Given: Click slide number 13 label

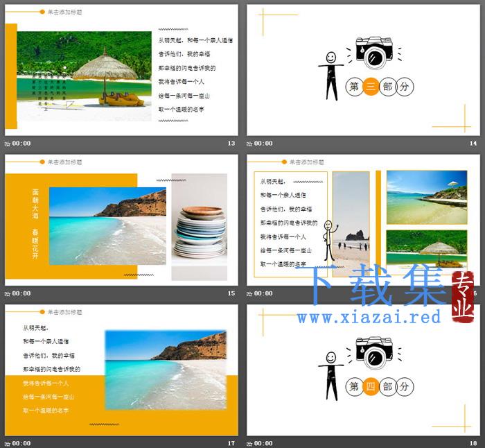Looking at the screenshot, I should [x=231, y=144].
